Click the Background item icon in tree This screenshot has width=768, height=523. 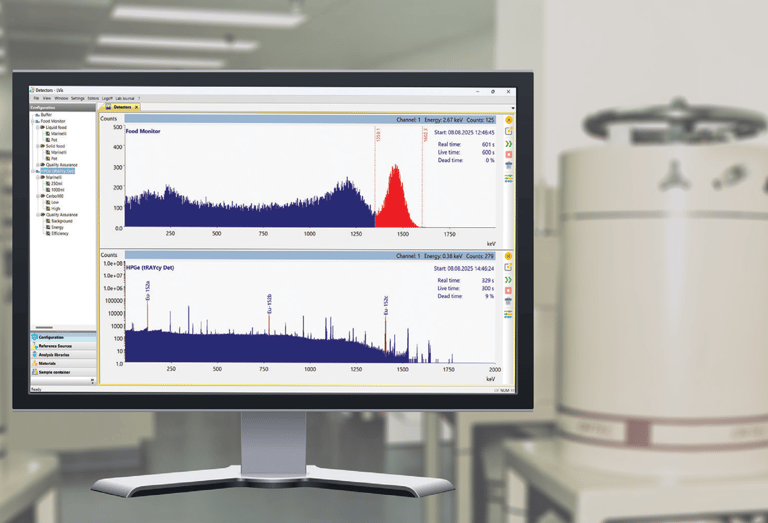(48, 221)
